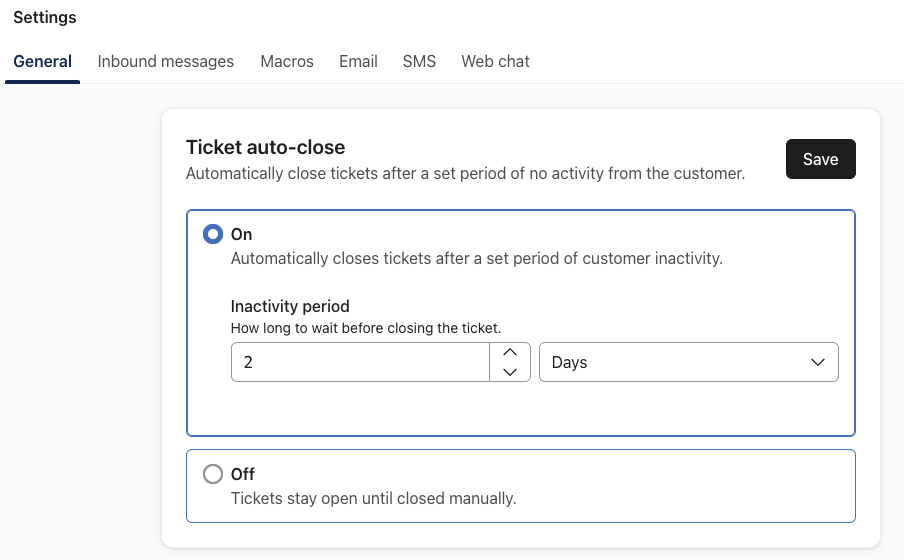Click the 'How long to wait' helper text
Screen dimensions: 904x560
365,327
